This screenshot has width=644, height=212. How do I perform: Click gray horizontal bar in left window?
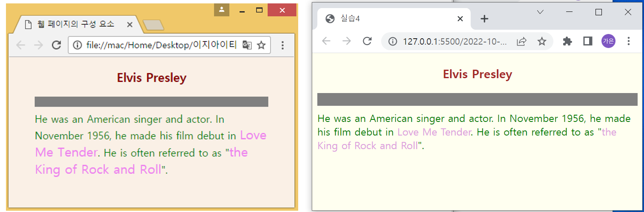pos(151,102)
